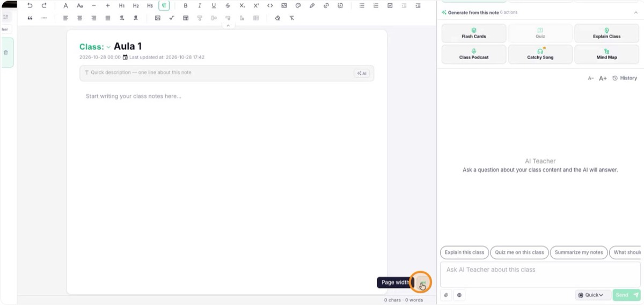Remove the link from text
Screen dimensions: 644x305
point(340,5)
